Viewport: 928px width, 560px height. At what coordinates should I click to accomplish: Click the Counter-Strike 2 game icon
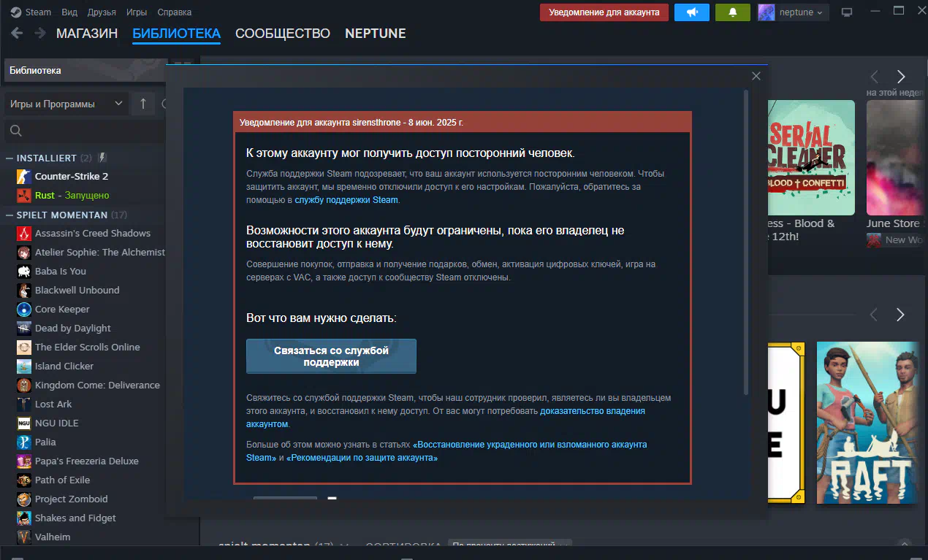click(x=24, y=177)
